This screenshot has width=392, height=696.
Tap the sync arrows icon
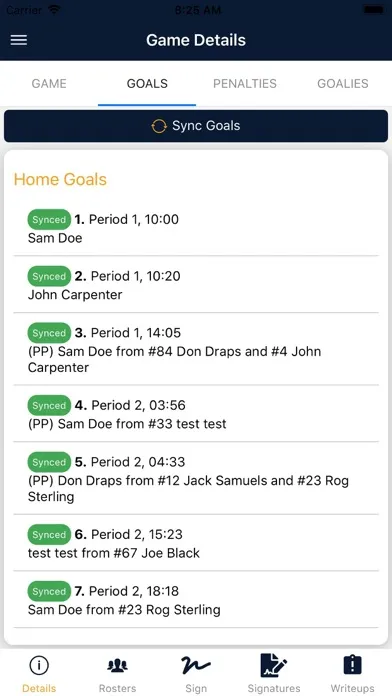click(x=159, y=126)
